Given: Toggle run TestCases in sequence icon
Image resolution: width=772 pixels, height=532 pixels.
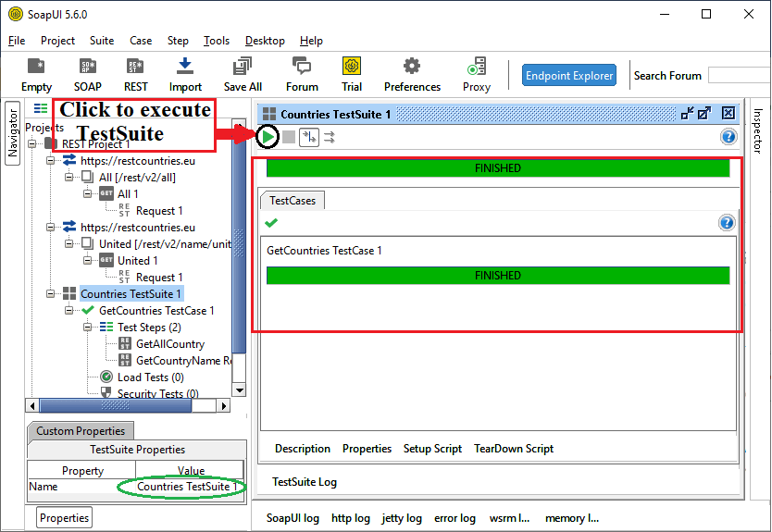Looking at the screenshot, I should 309,137.
